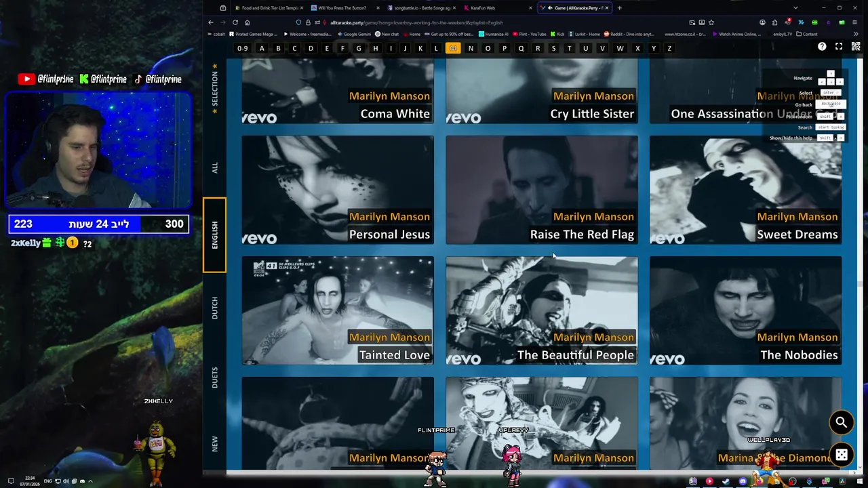Open the ENG language indicator
The image size is (868, 488).
coord(48,481)
